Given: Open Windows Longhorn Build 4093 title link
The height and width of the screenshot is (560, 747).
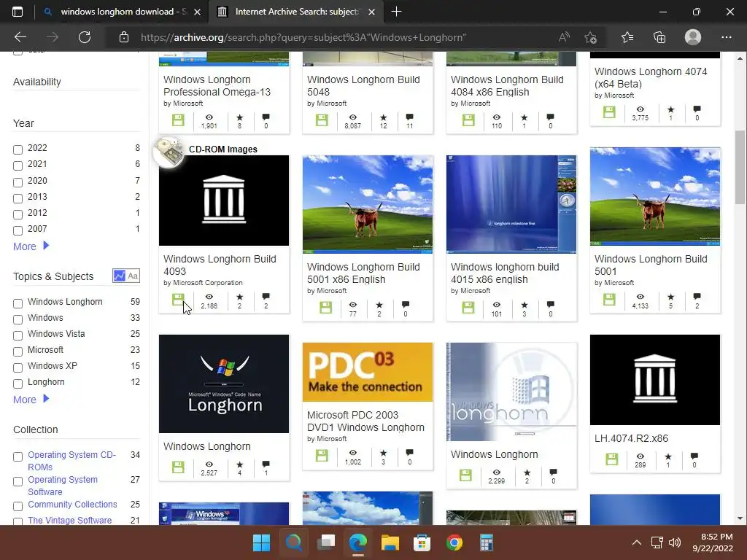Looking at the screenshot, I should (220, 265).
